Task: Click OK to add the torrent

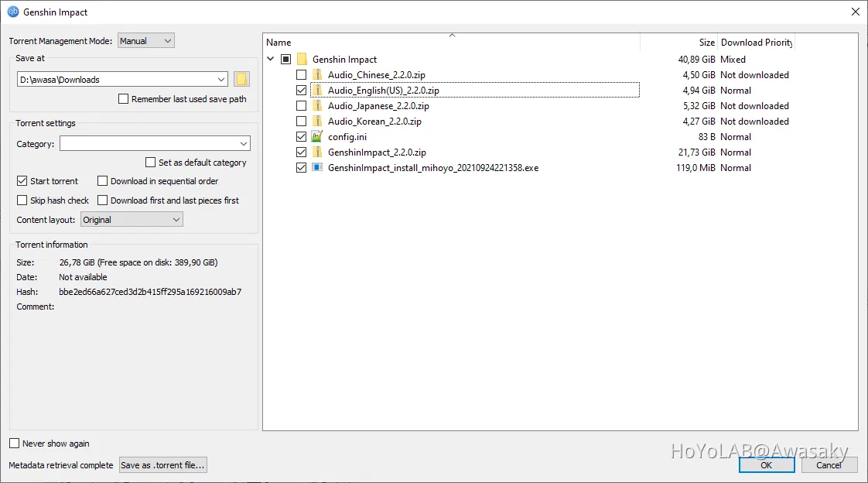Action: pos(767,465)
